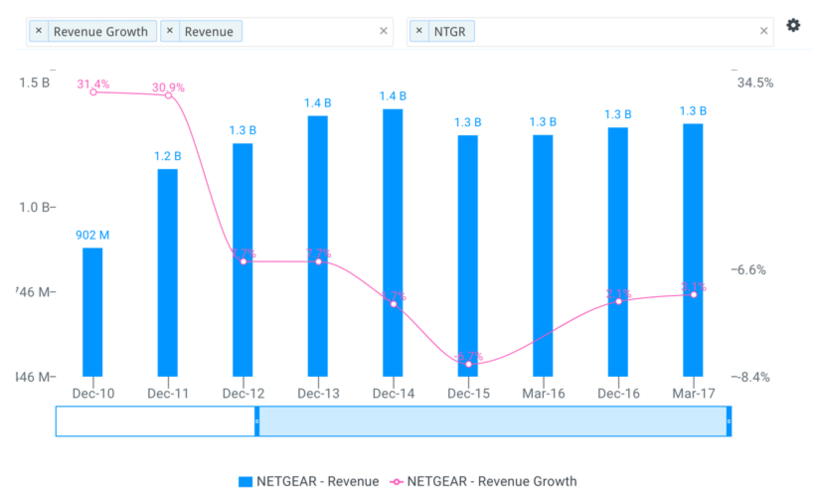Image resolution: width=821 pixels, height=504 pixels.
Task: Clear all metrics in metrics field
Action: [384, 31]
